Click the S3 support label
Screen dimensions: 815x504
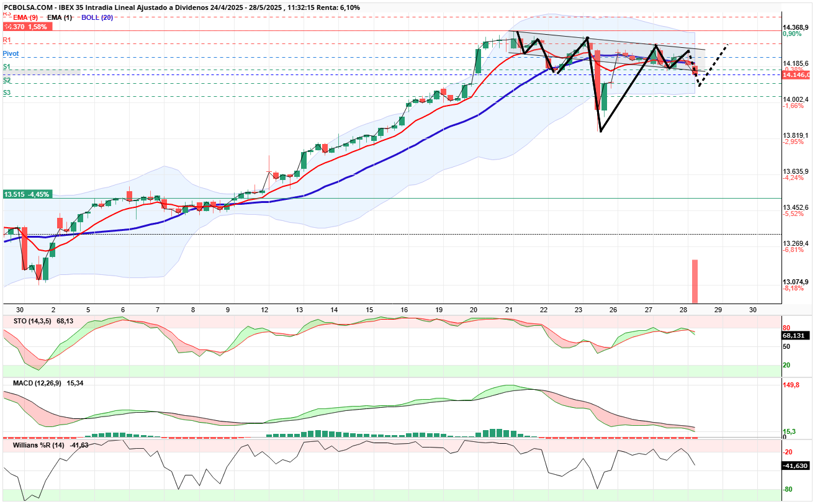coord(6,93)
